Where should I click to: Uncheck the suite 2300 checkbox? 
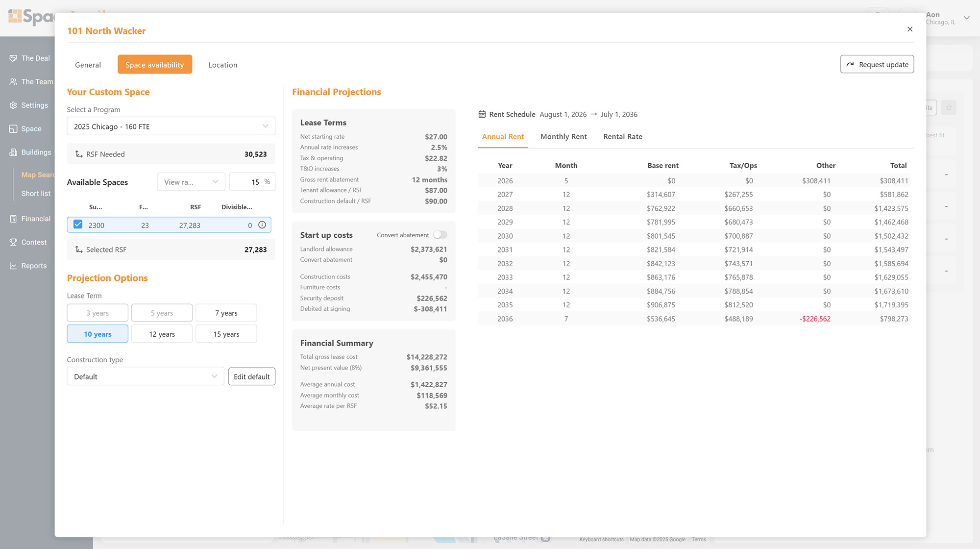pos(78,225)
